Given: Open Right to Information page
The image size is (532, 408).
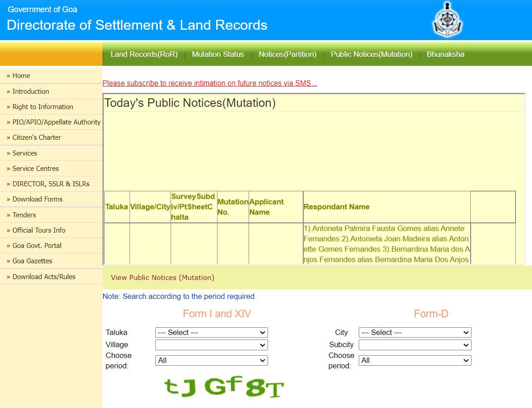Looking at the screenshot, I should click(x=43, y=106).
